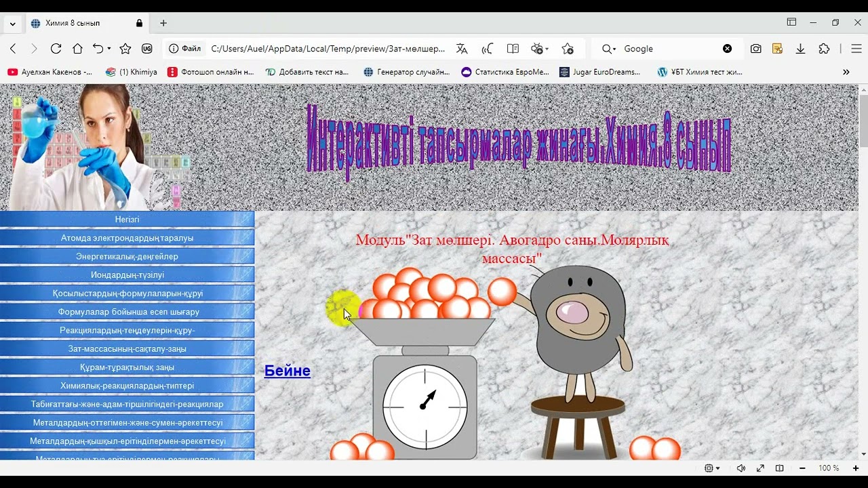Open Құрам-тұрақтылық заңы menu item
868x488 pixels.
[x=127, y=367]
